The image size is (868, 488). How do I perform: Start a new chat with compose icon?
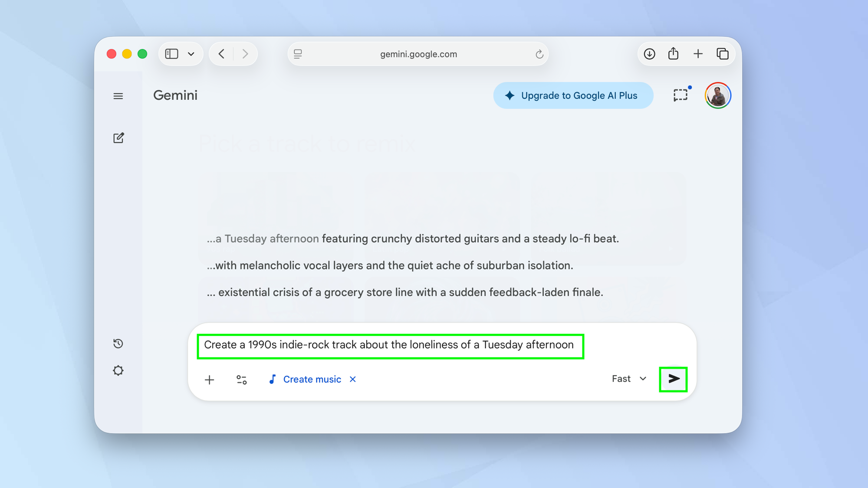(118, 138)
